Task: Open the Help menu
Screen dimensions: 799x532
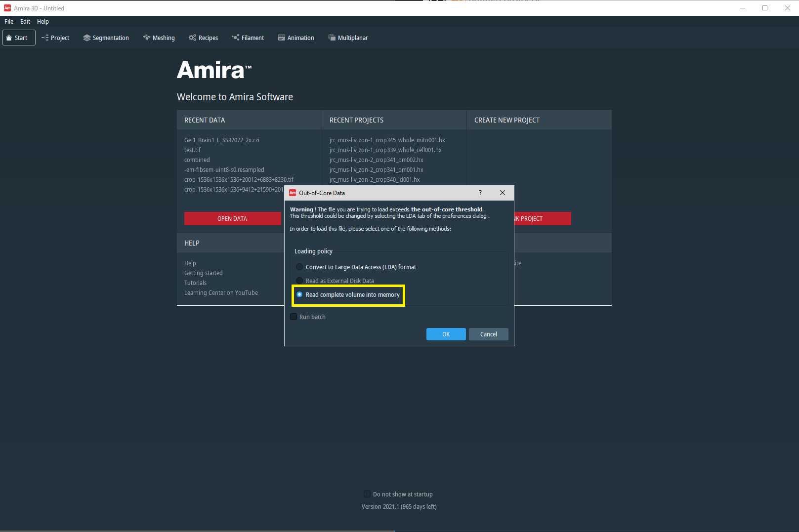Action: 43,21
